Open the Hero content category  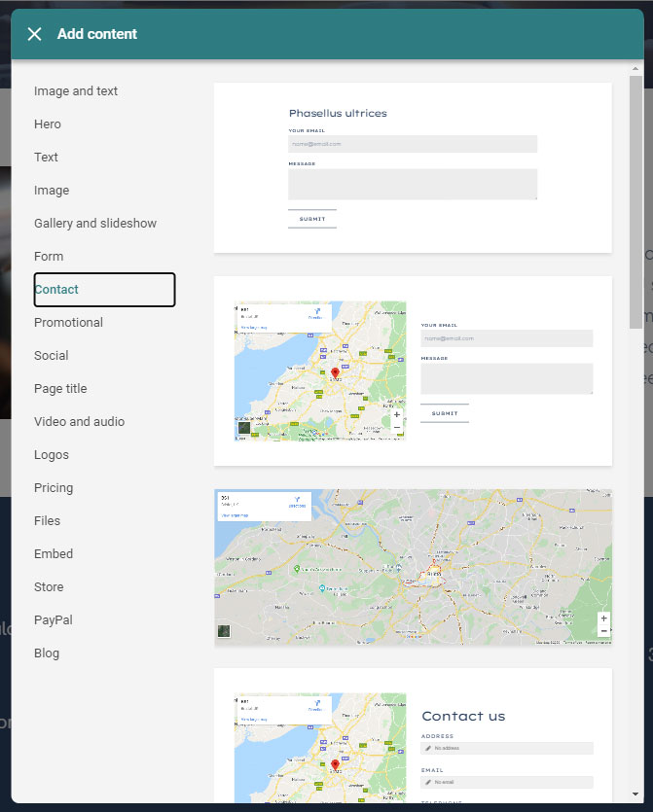pos(48,124)
